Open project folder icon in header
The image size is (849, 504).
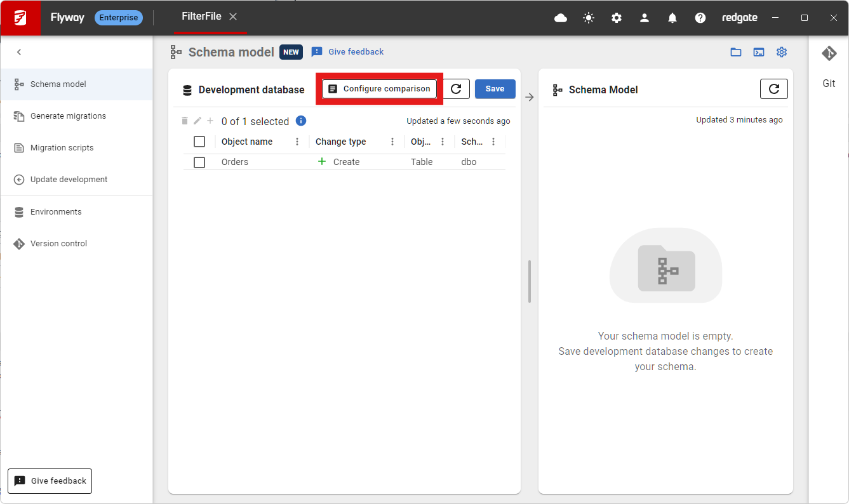coord(736,52)
